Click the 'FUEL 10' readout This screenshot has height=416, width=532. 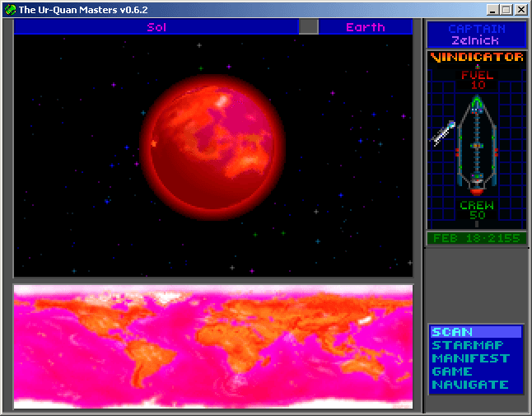click(478, 80)
